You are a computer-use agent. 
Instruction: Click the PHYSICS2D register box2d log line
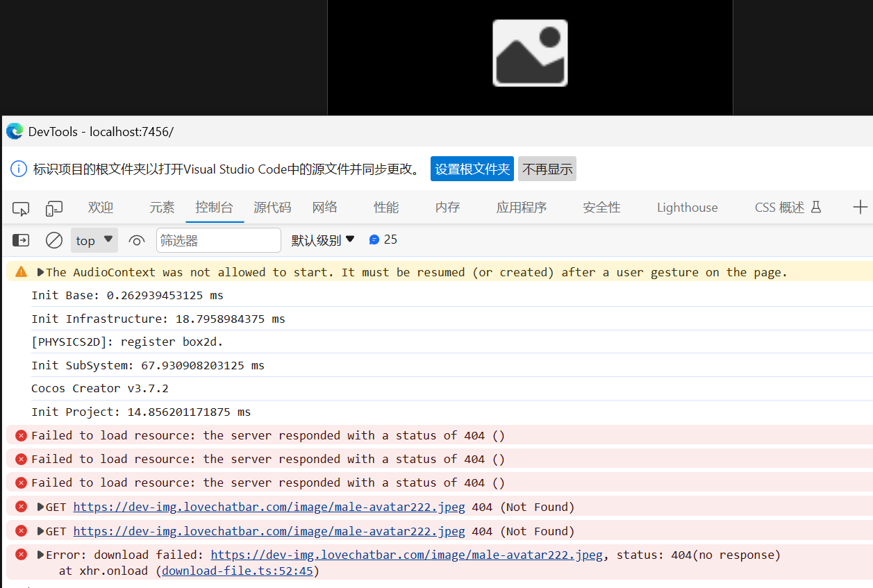128,342
